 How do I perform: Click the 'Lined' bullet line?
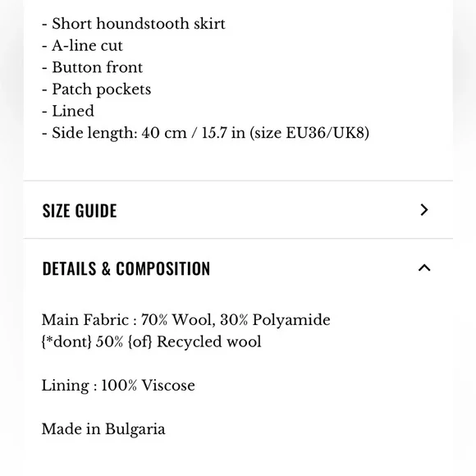point(68,111)
